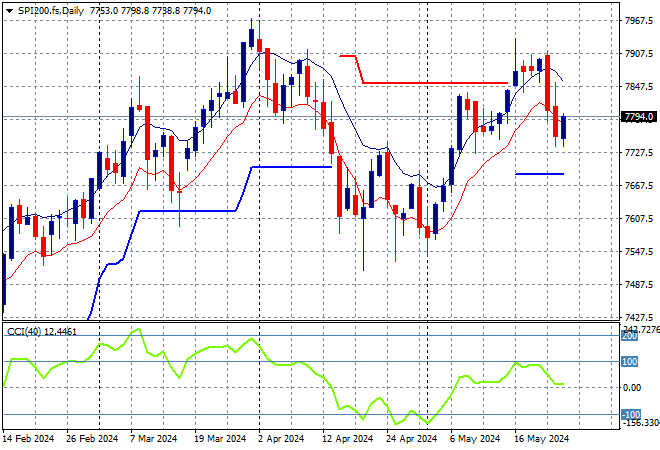
Task: Click the 7967.0 price axis label
Action: tap(638, 21)
